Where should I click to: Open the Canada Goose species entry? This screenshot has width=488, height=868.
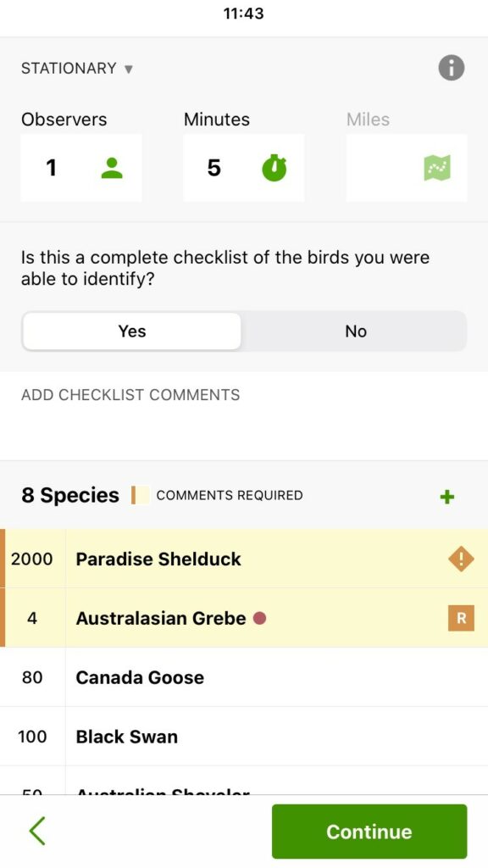click(x=244, y=677)
